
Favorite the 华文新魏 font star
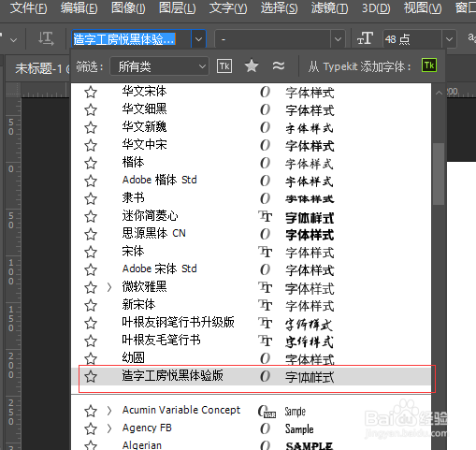(x=91, y=127)
